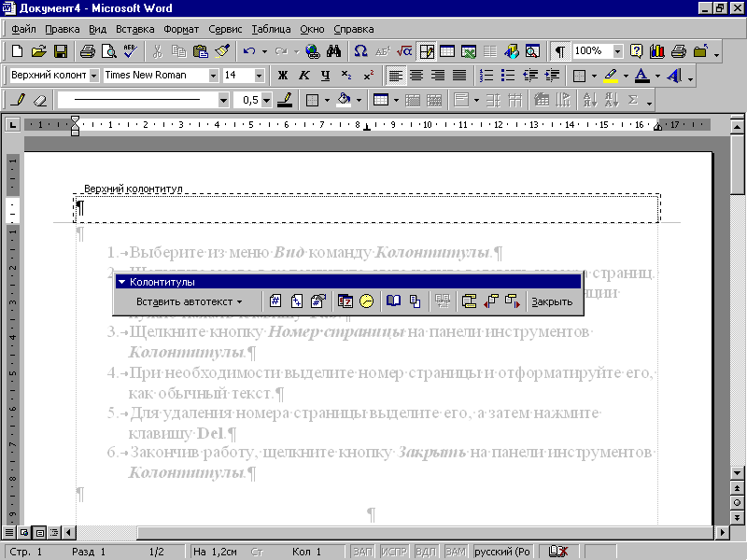Undo the last action
Image resolution: width=747 pixels, height=560 pixels.
249,51
